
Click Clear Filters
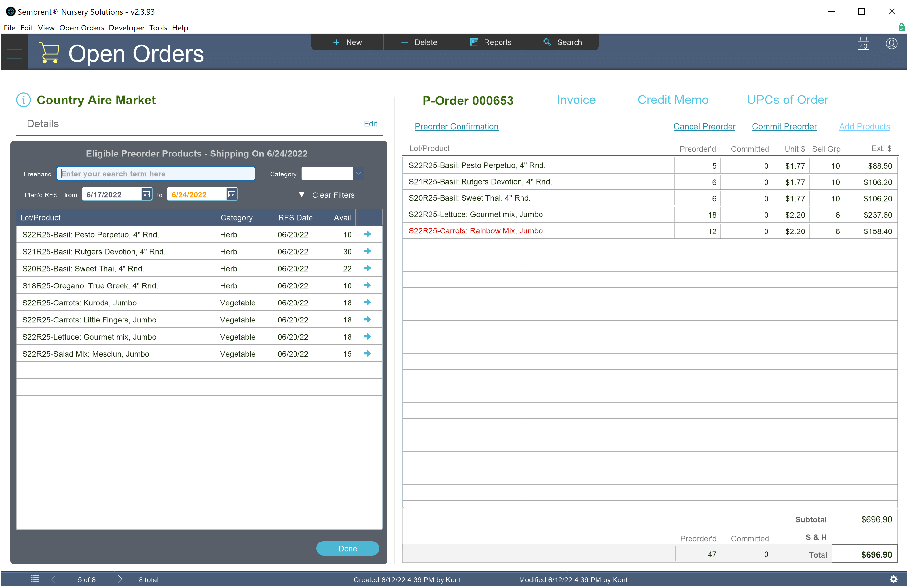click(x=333, y=195)
